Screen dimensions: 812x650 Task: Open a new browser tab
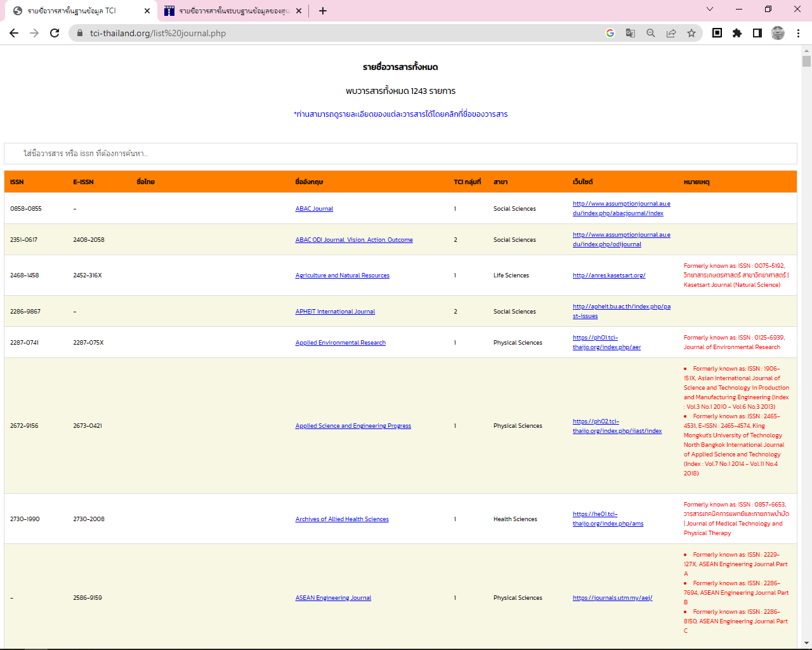point(323,11)
